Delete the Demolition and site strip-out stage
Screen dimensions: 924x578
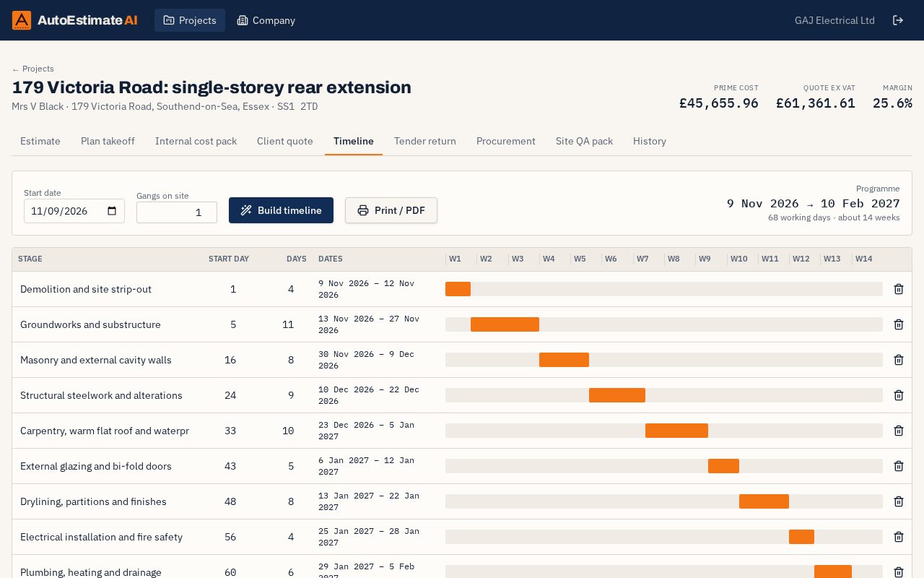(x=899, y=289)
